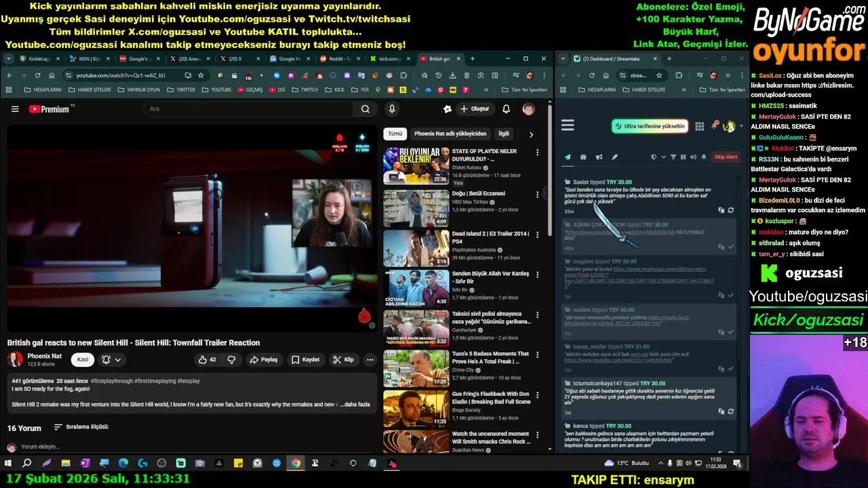Click Ultra tarifesine yükseltin upgrade button
Screen dimensions: 868x488
pyautogui.click(x=650, y=126)
